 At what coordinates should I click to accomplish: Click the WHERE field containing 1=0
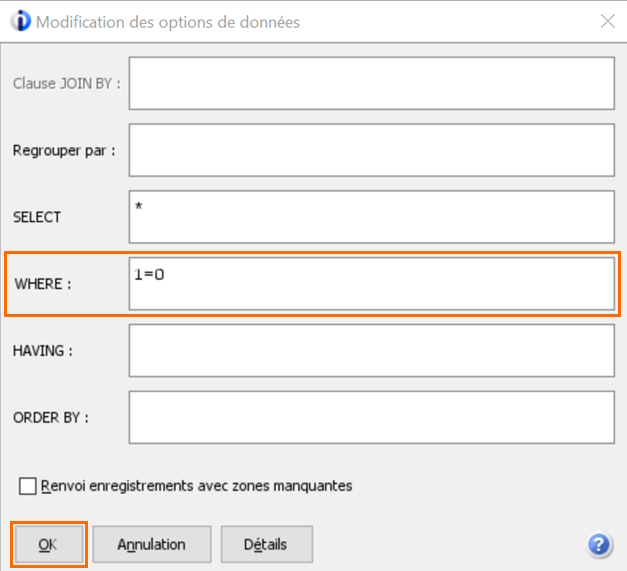371,284
